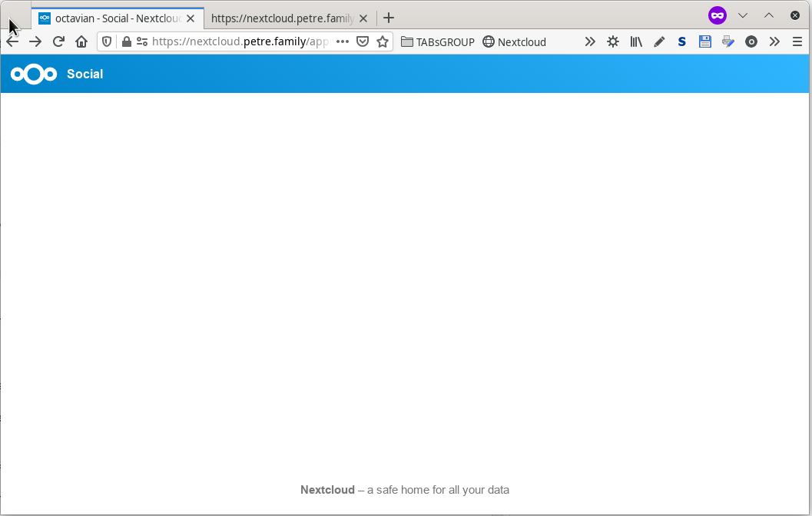Image resolution: width=812 pixels, height=516 pixels.
Task: Reload the current page
Action: [x=58, y=41]
